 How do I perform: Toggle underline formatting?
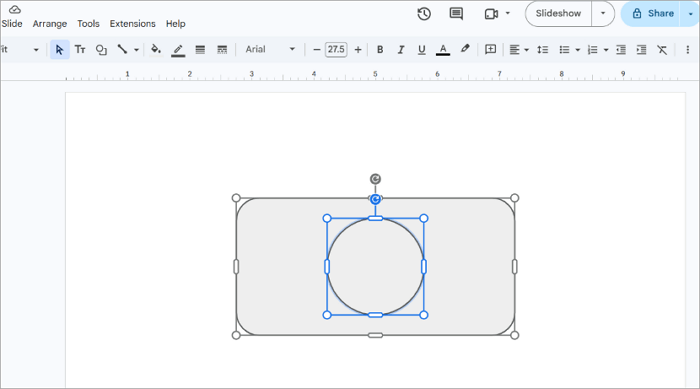pyautogui.click(x=421, y=50)
